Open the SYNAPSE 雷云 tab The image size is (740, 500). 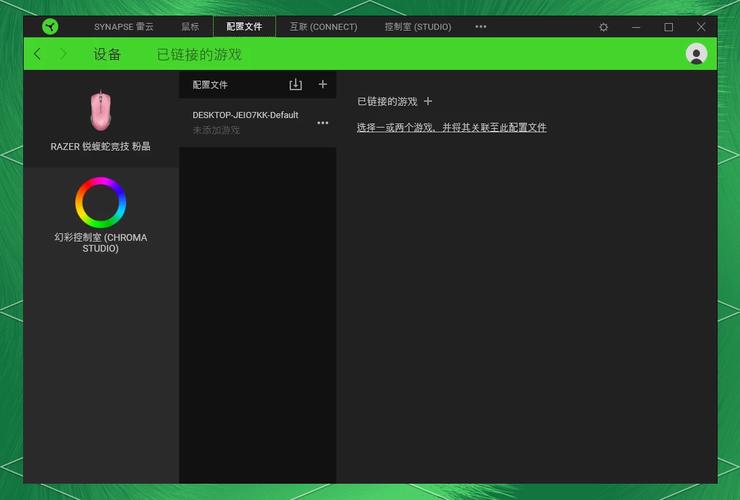coord(124,27)
